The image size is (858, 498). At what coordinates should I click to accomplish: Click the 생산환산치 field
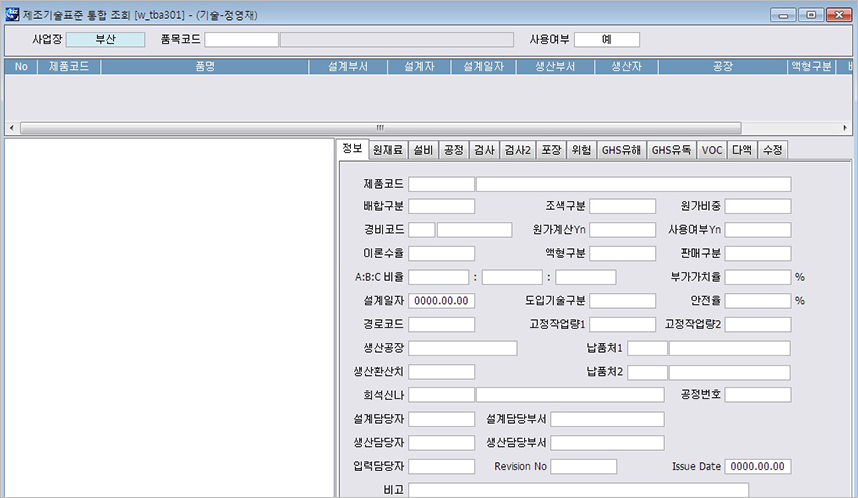tap(442, 372)
